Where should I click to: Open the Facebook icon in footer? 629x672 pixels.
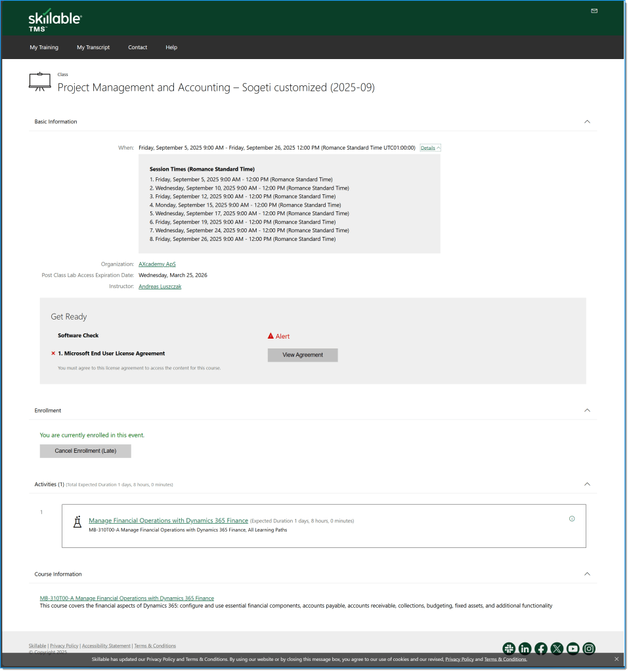click(x=540, y=648)
